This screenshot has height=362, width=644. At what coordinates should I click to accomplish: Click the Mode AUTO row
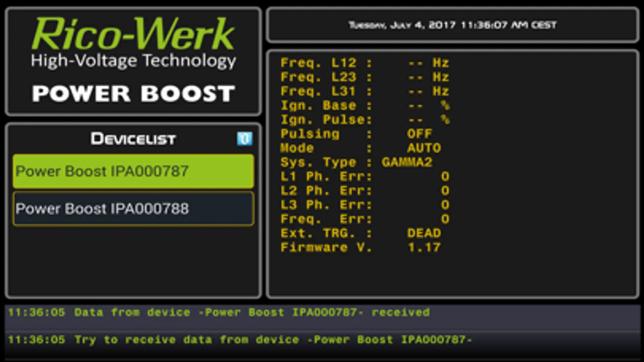[360, 148]
